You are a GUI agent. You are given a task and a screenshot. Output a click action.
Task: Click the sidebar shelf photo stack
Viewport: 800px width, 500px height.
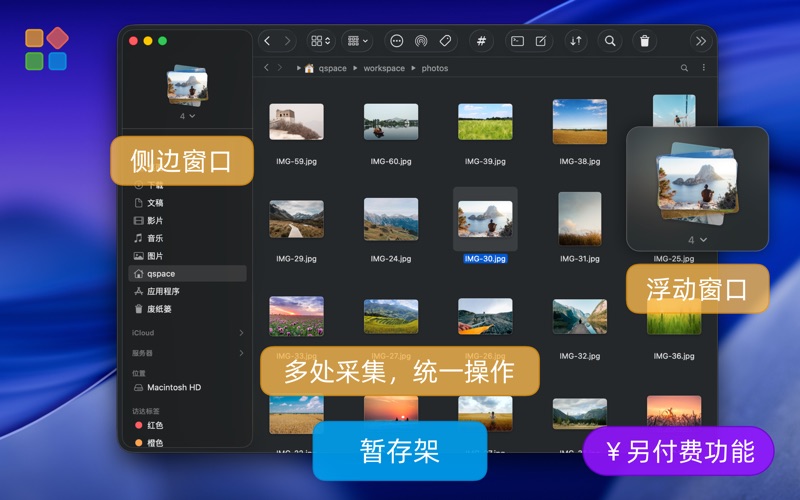point(187,85)
